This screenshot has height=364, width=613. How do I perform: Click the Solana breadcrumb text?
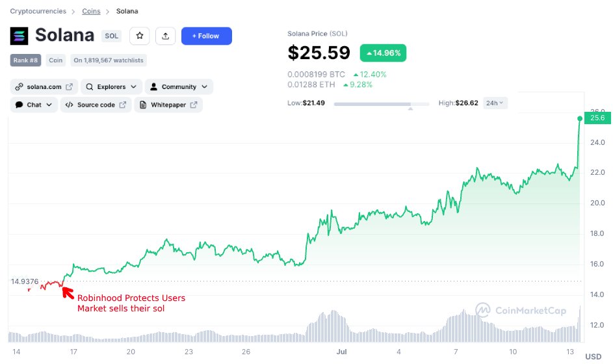pyautogui.click(x=127, y=11)
